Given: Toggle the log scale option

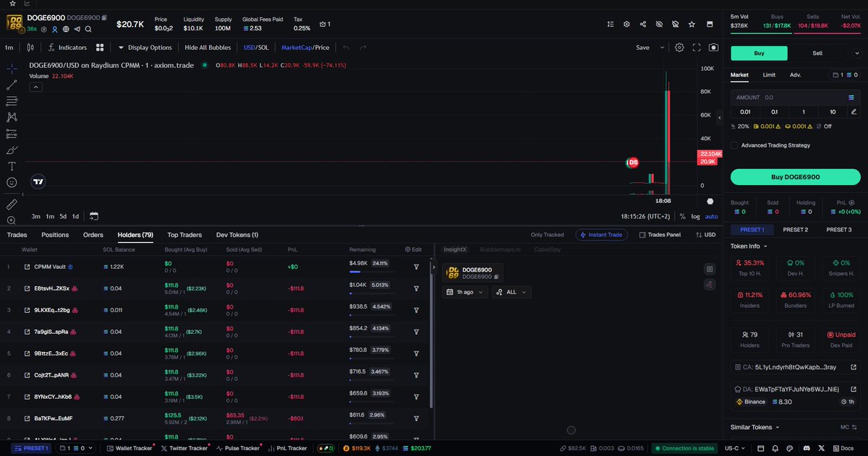Looking at the screenshot, I should coord(696,216).
